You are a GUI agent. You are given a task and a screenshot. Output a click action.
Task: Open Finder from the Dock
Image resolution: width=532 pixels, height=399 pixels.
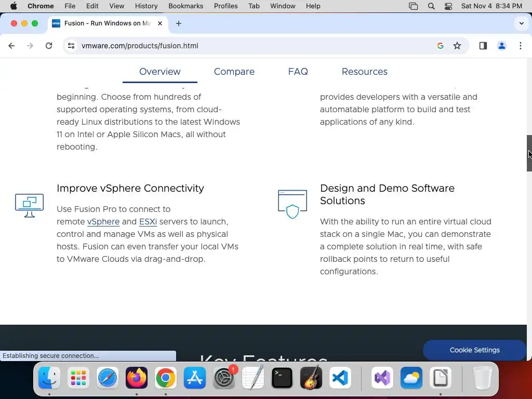49,378
